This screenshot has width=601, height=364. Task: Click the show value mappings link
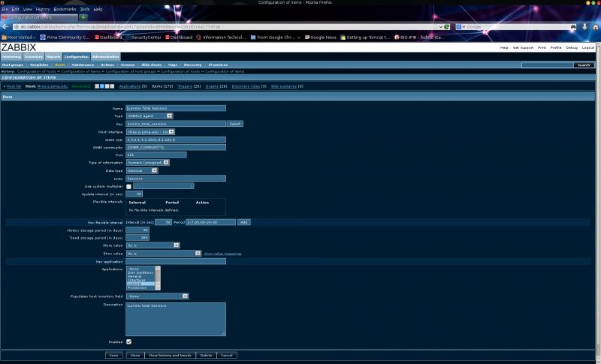tap(222, 254)
